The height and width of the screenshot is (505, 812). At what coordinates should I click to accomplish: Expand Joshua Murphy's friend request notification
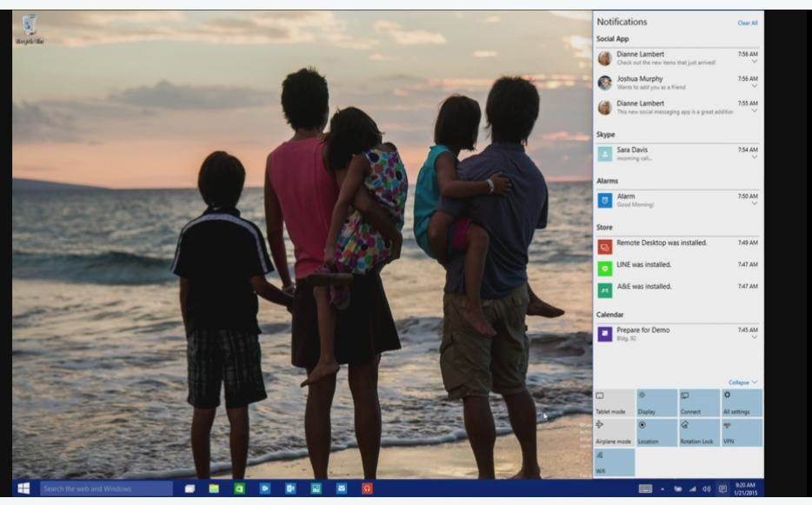click(754, 86)
